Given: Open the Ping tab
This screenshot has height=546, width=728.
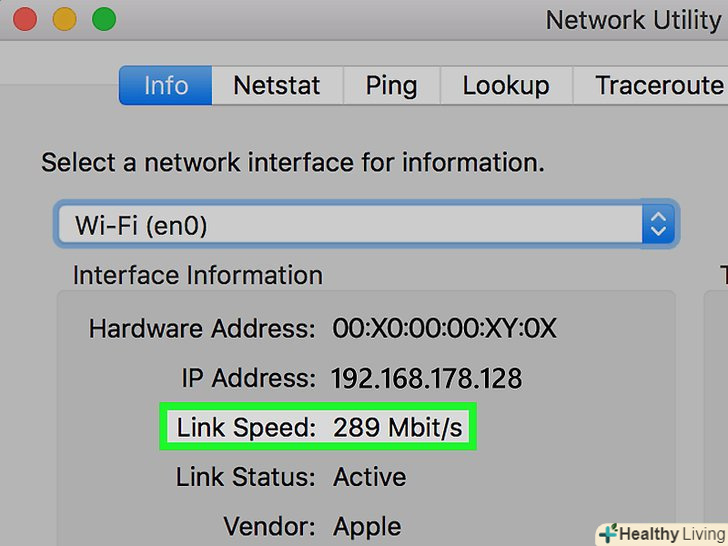Looking at the screenshot, I should point(391,86).
